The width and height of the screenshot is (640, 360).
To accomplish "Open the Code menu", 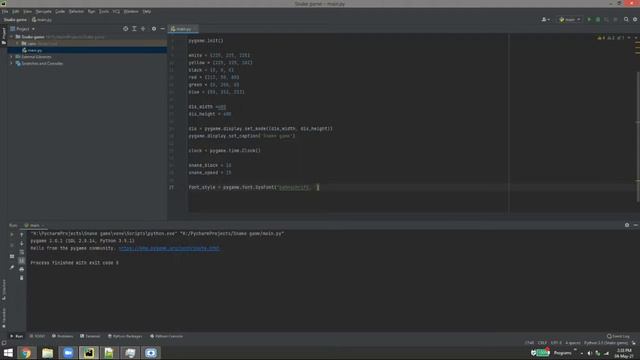I will (60, 11).
